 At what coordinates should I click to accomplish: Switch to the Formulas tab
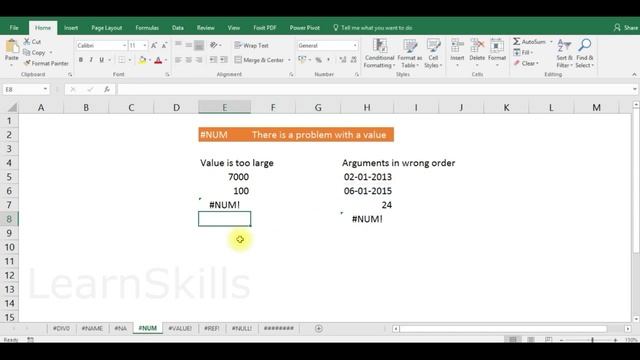click(x=147, y=28)
